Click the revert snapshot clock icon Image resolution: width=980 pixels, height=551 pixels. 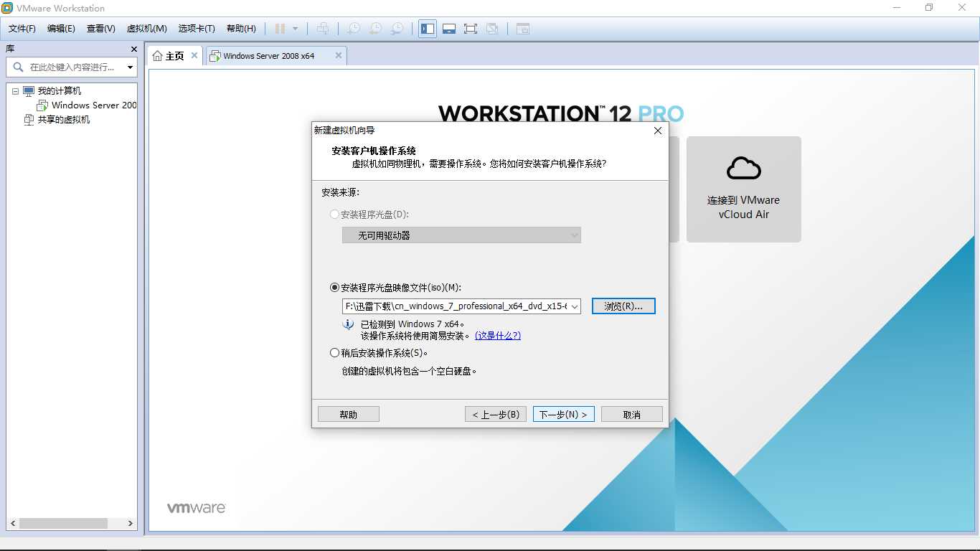coord(375,29)
